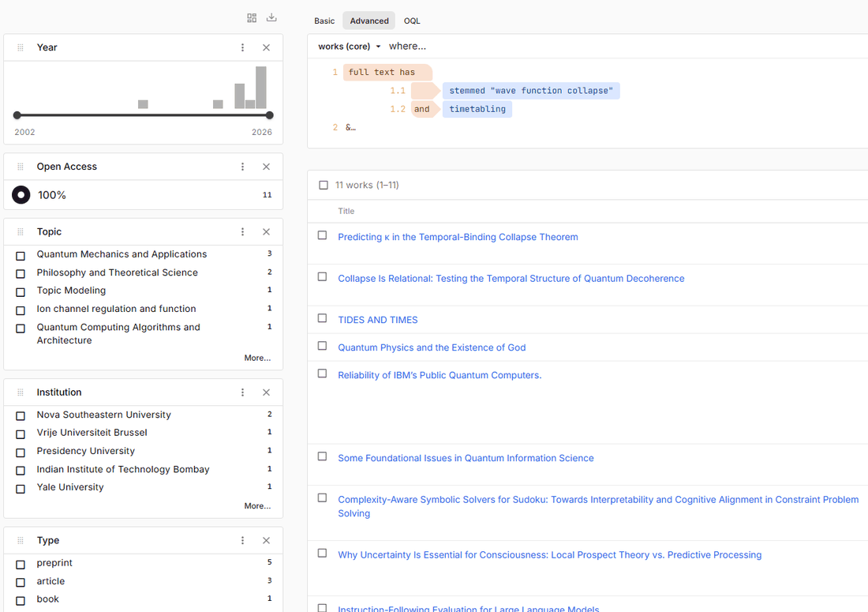Click the tallest bar in Year histogram
The width and height of the screenshot is (868, 612).
[260, 88]
